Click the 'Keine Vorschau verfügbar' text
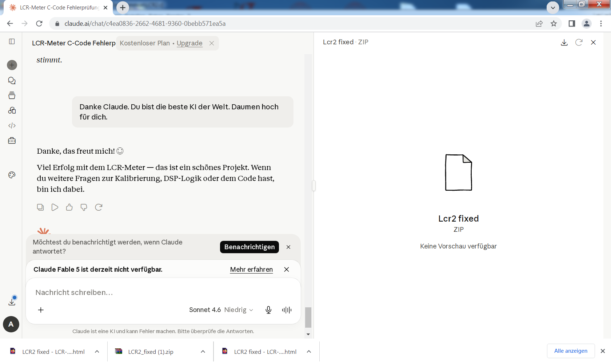The image size is (611, 364). 458,246
